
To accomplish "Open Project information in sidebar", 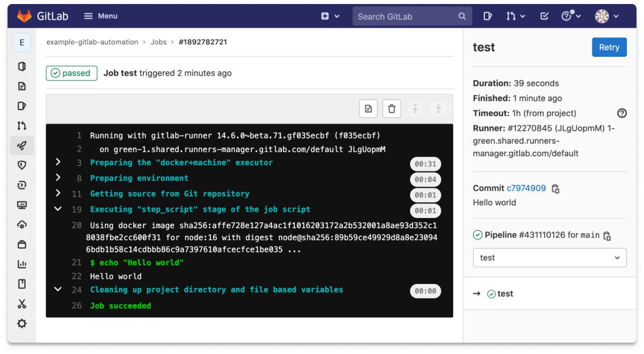I will [x=22, y=66].
